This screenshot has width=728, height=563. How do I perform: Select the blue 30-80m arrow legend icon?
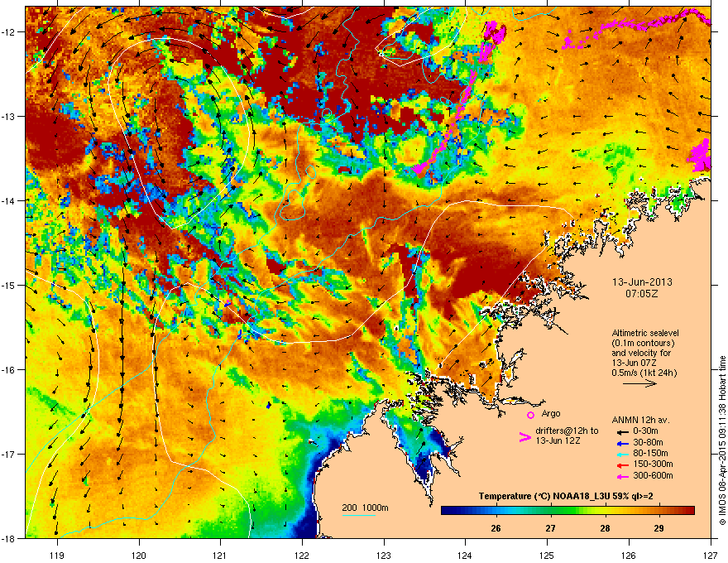point(623,443)
